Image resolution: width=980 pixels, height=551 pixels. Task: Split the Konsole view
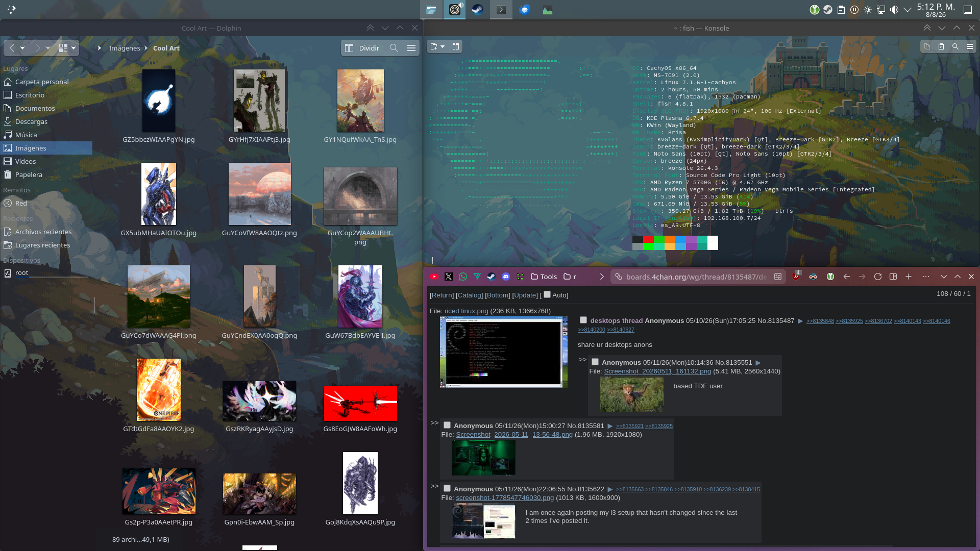click(456, 46)
